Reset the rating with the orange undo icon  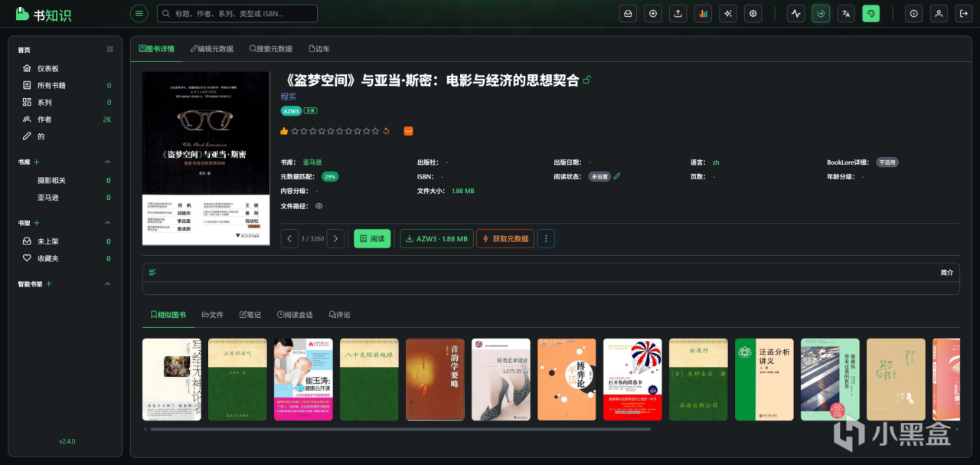pyautogui.click(x=387, y=131)
